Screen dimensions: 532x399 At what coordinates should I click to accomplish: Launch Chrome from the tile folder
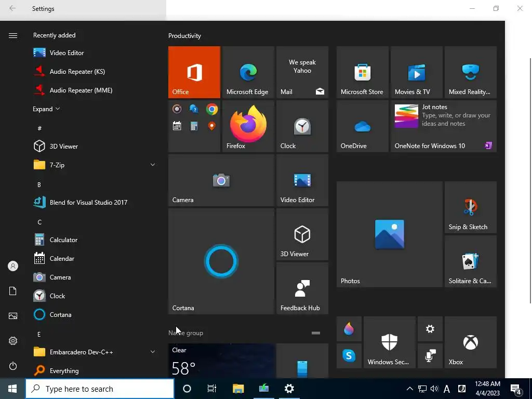(x=212, y=109)
